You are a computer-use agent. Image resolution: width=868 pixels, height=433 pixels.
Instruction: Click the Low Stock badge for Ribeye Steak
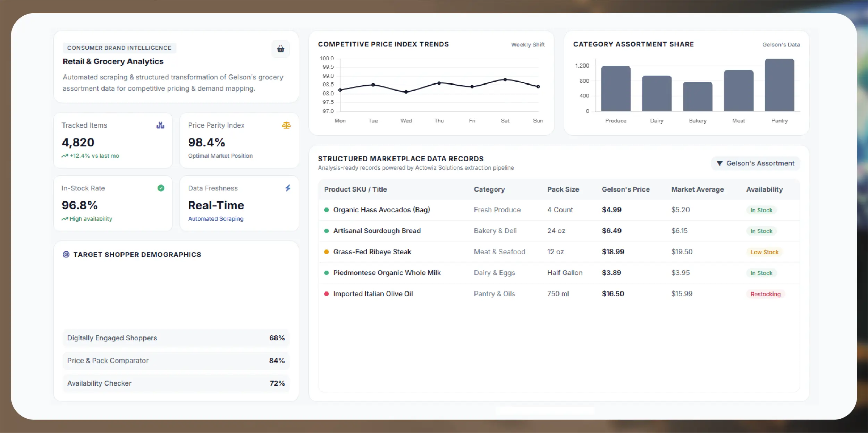tap(765, 252)
